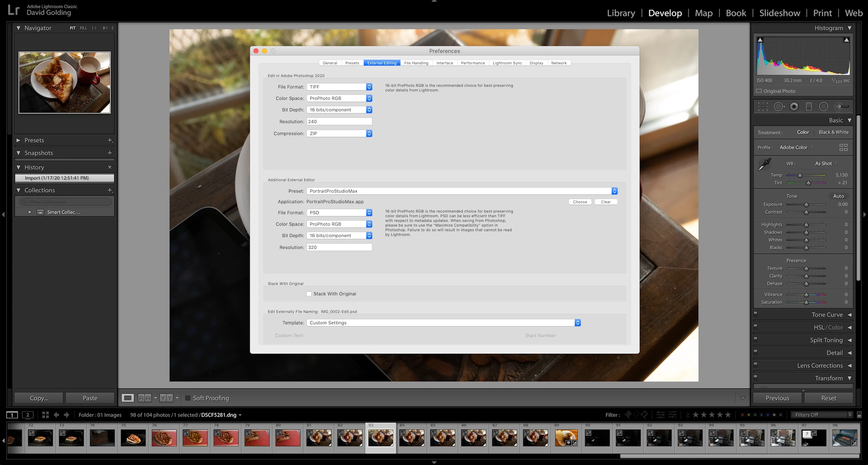Pick the Adjustment Brush tool

[x=842, y=107]
